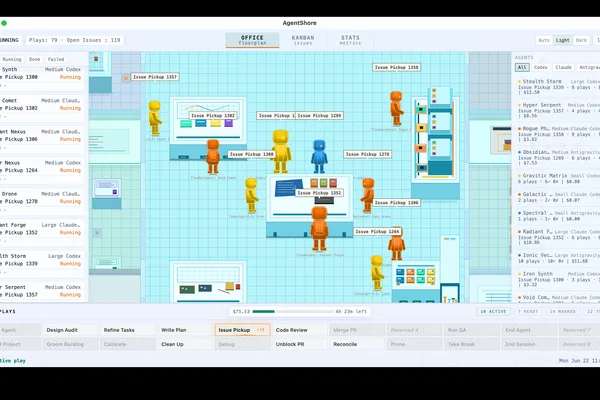Open the Issue Pickup 1358 floor label

click(396, 67)
